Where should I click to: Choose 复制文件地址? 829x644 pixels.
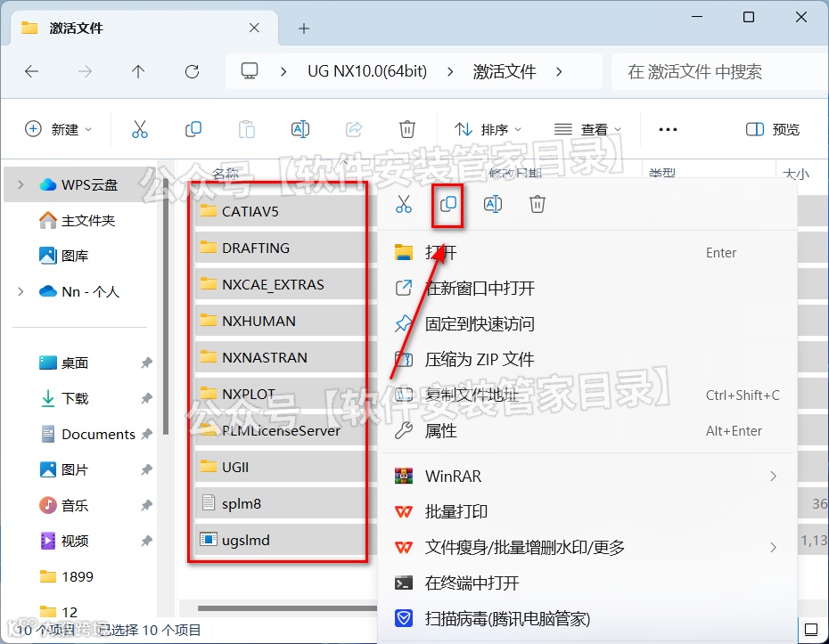(x=587, y=395)
